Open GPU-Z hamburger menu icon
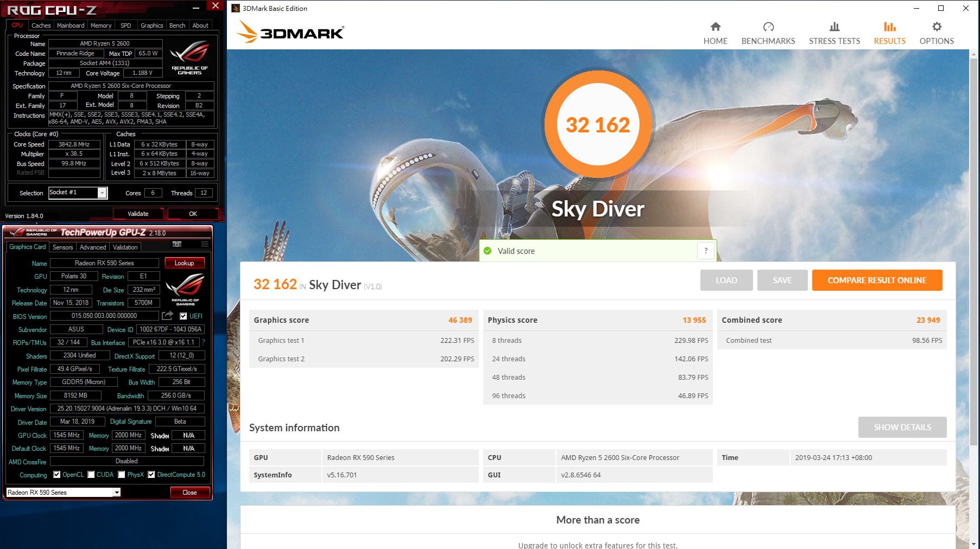 pos(205,244)
